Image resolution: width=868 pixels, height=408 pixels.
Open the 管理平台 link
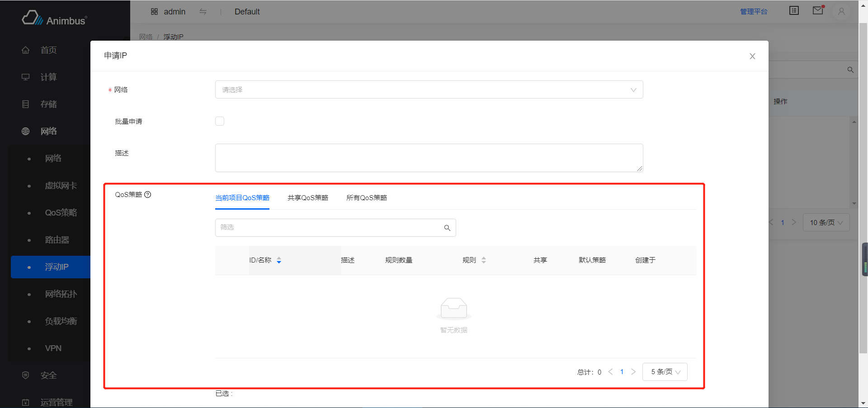click(754, 12)
